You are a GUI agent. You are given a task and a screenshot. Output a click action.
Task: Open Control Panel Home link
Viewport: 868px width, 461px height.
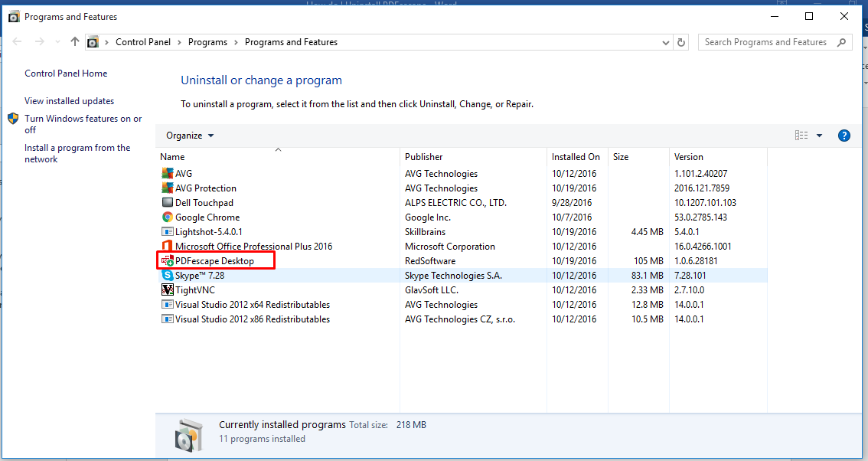pyautogui.click(x=66, y=74)
